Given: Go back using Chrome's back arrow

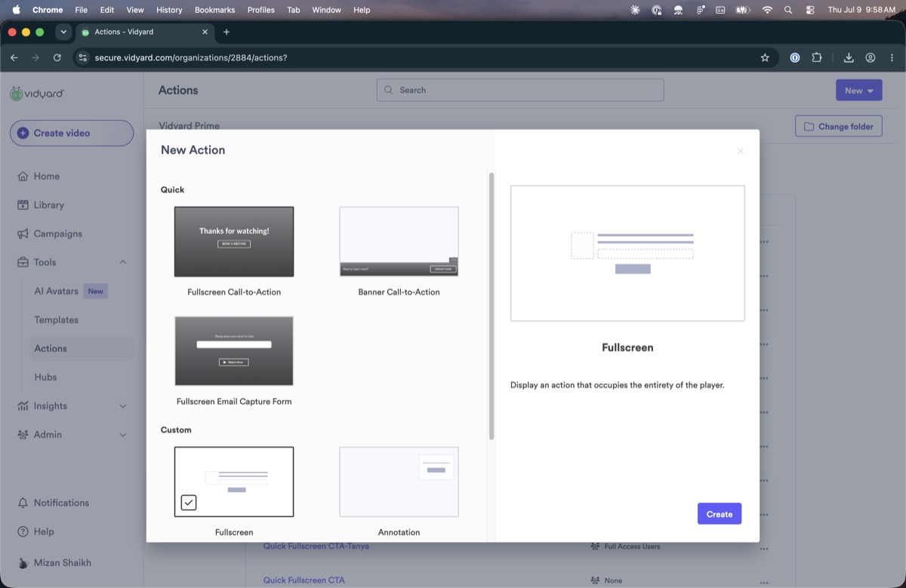Looking at the screenshot, I should [x=14, y=57].
